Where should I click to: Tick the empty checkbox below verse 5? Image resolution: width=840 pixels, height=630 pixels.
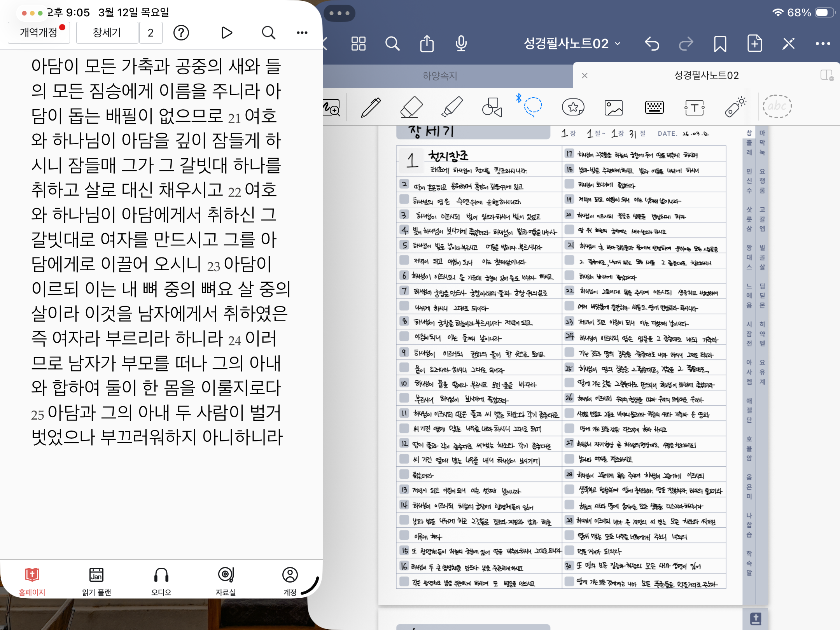pos(404,260)
